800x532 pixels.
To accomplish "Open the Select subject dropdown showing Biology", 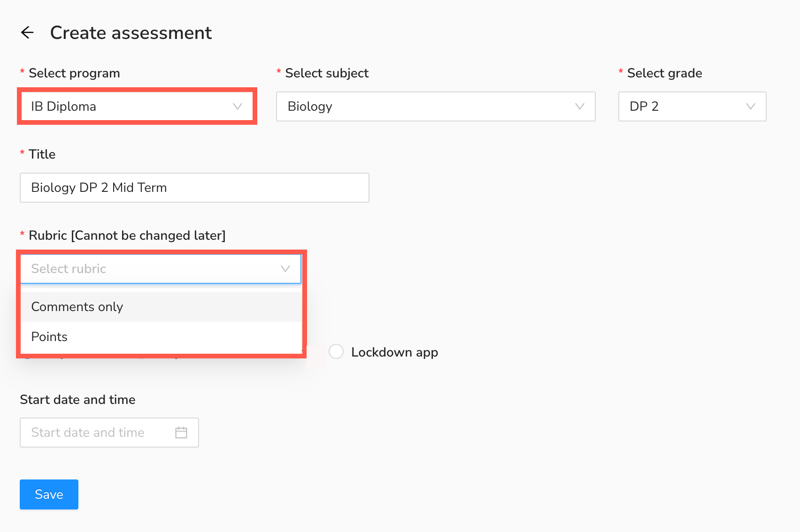I will tap(436, 106).
